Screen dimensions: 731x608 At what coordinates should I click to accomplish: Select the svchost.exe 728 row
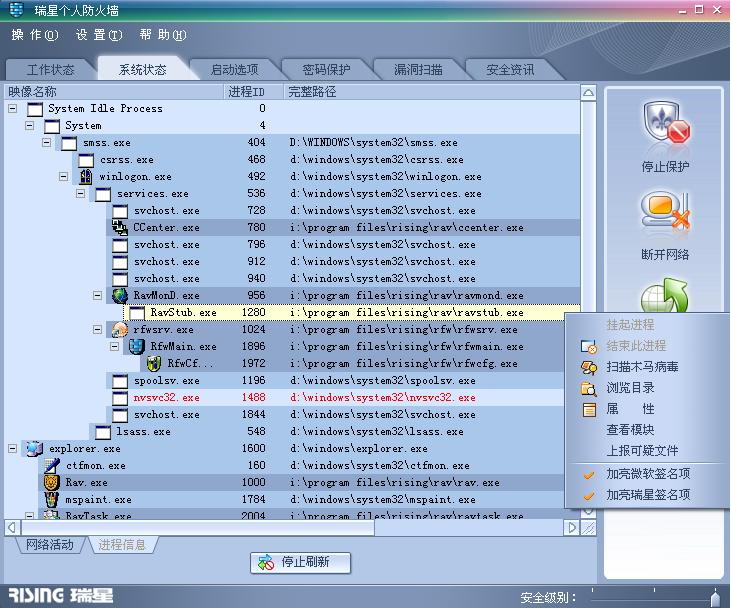coord(343,211)
